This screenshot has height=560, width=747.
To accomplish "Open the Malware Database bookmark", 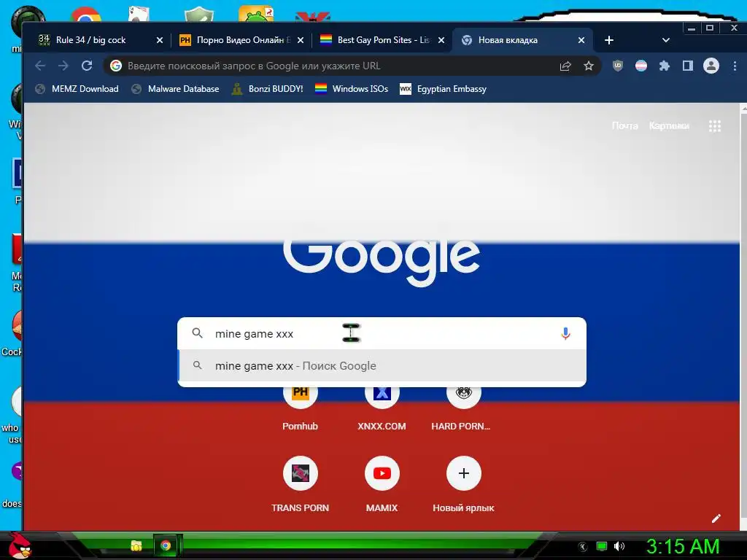I will 175,89.
